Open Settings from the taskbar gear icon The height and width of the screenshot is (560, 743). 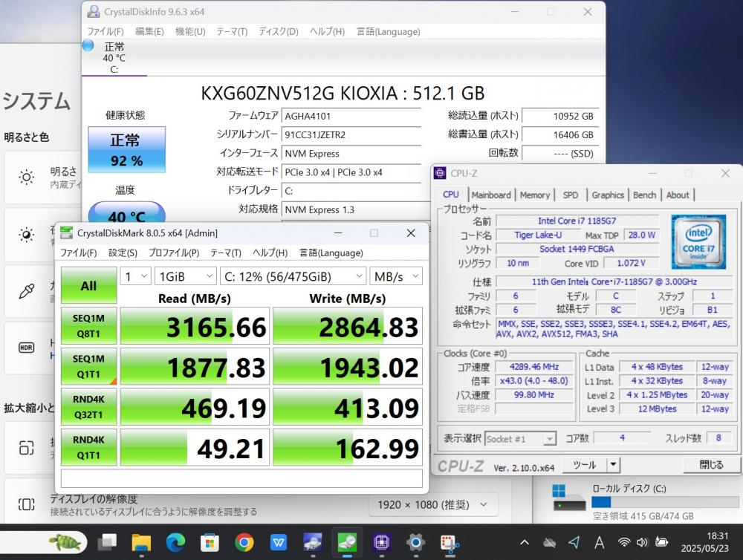[x=415, y=542]
